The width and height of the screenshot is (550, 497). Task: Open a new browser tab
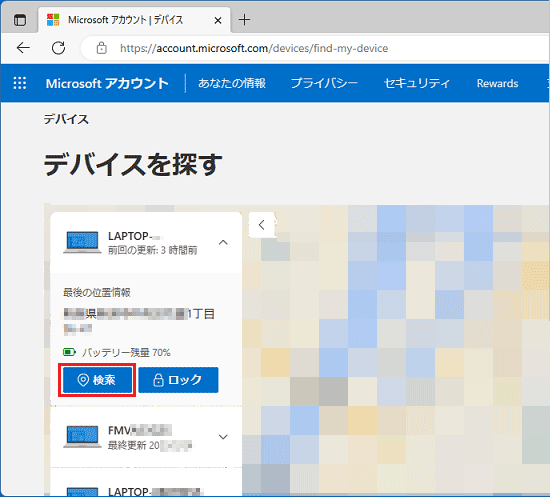coord(244,20)
